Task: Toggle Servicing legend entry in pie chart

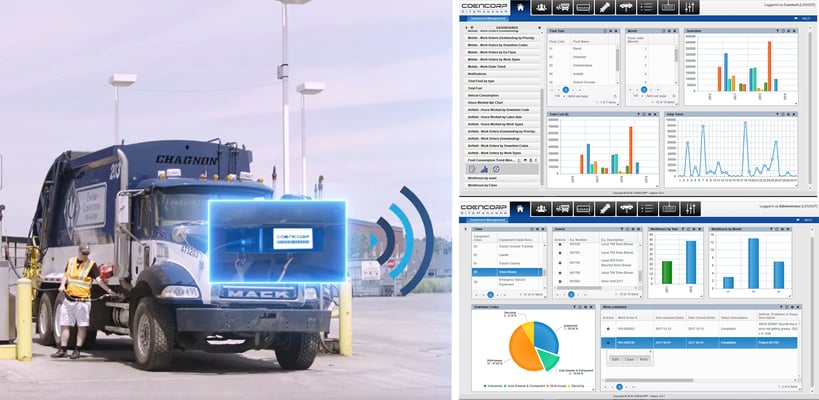Action: pyautogui.click(x=578, y=387)
